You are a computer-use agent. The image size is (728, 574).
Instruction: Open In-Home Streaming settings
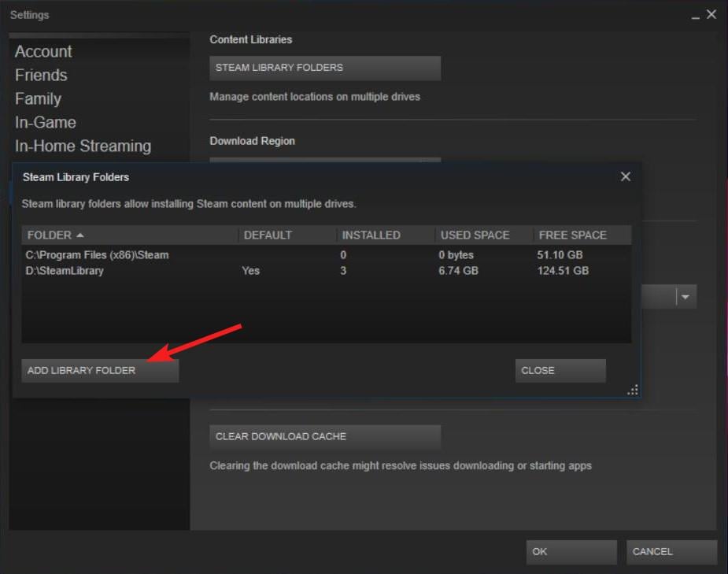coord(83,146)
